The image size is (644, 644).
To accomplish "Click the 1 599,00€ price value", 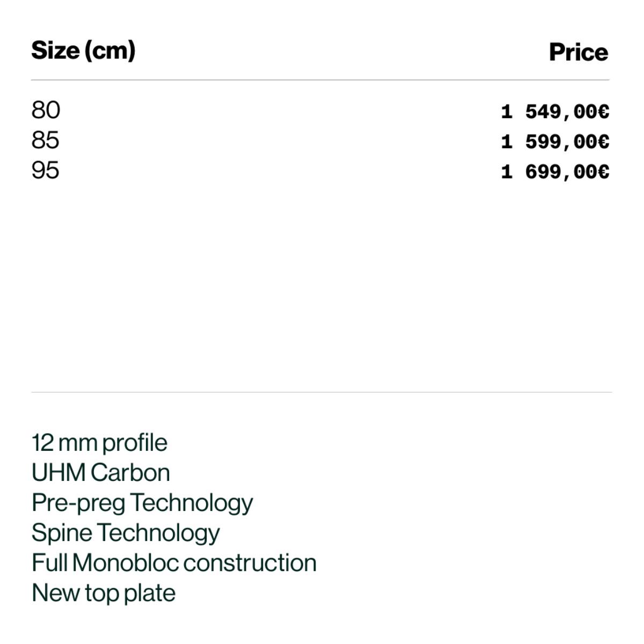I will [555, 142].
